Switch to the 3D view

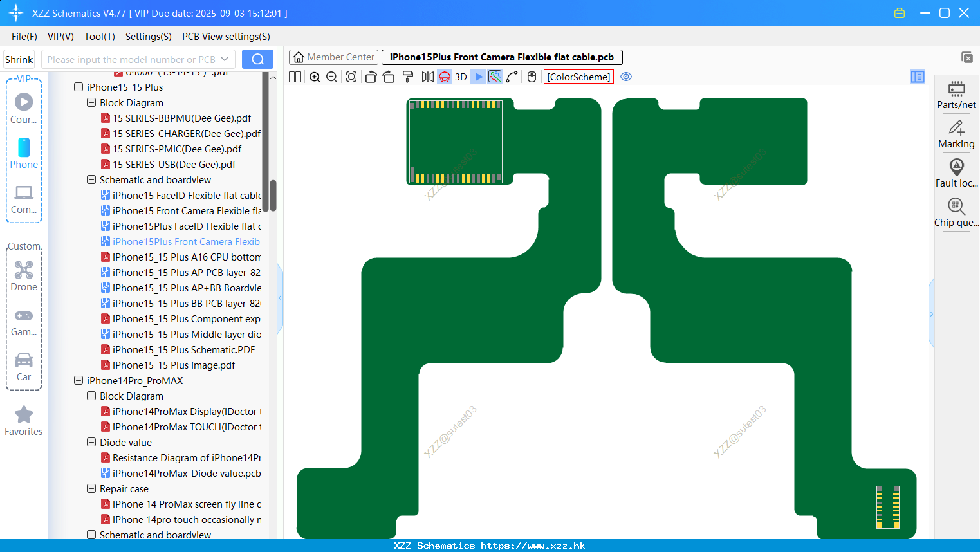[x=461, y=77]
